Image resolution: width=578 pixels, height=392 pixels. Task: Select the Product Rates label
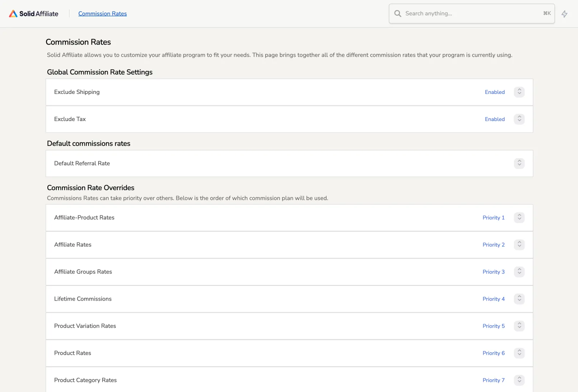pos(73,353)
